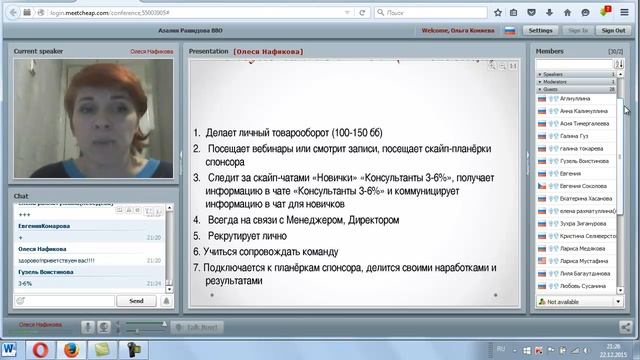The height and width of the screenshot is (360, 640).
Task: Select member Анна Калимуллина
Action: pos(576,111)
